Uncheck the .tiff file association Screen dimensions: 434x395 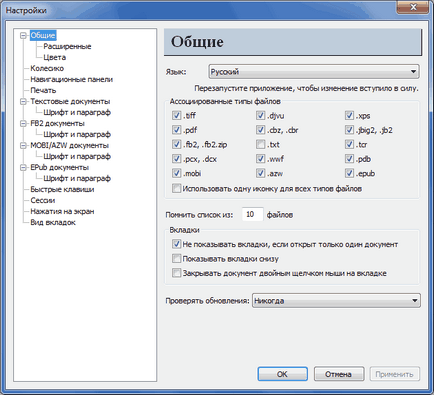176,116
